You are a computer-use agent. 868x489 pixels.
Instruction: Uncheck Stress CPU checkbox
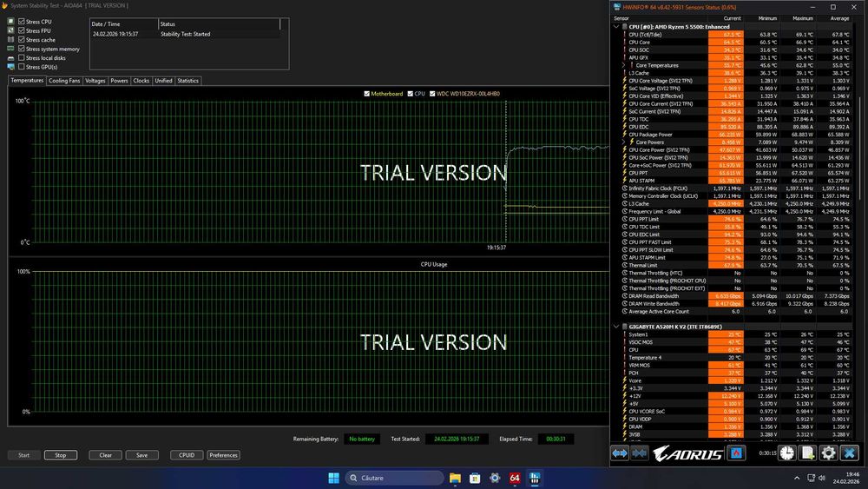[22, 22]
